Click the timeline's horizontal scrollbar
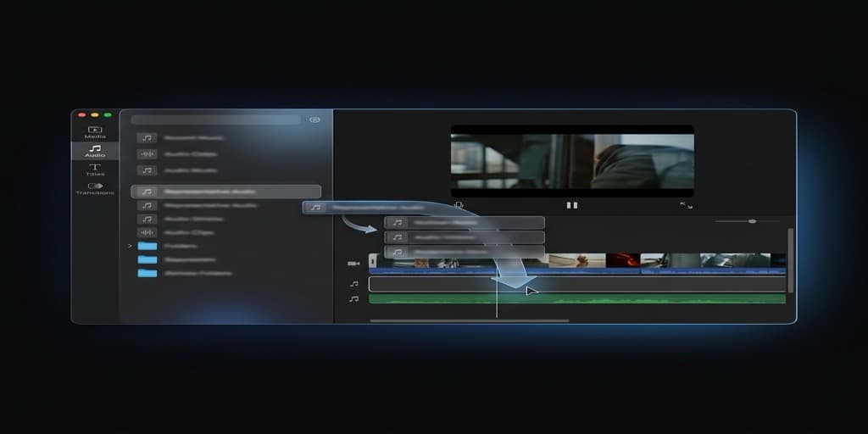 470,320
